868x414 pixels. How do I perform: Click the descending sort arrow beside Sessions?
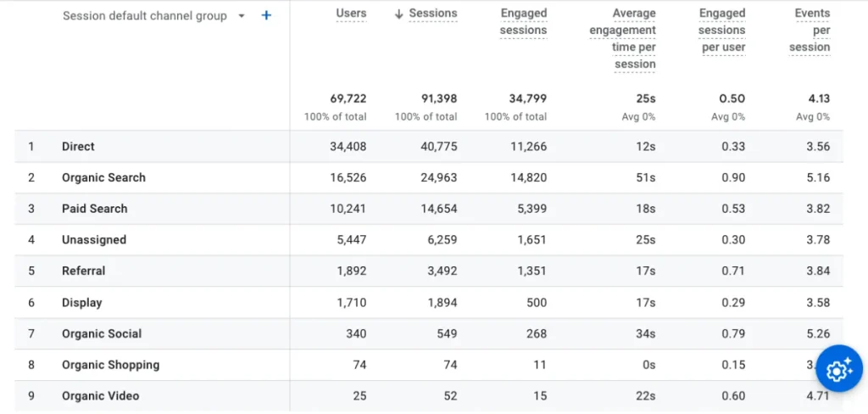[x=399, y=14]
